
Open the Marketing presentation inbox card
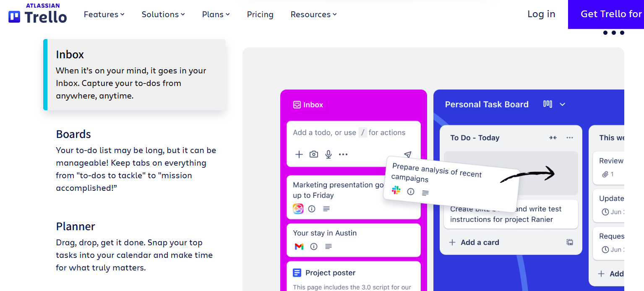(354, 197)
